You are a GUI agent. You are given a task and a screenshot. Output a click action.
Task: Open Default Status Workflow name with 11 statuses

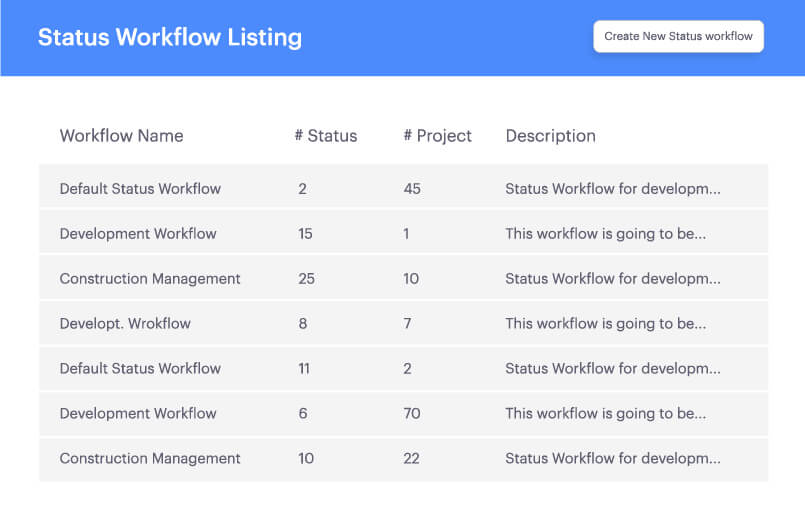tap(140, 368)
